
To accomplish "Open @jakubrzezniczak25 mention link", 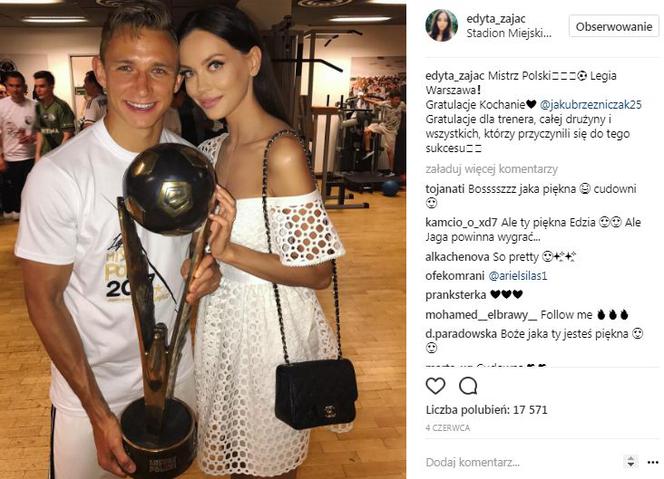I will pyautogui.click(x=591, y=105).
